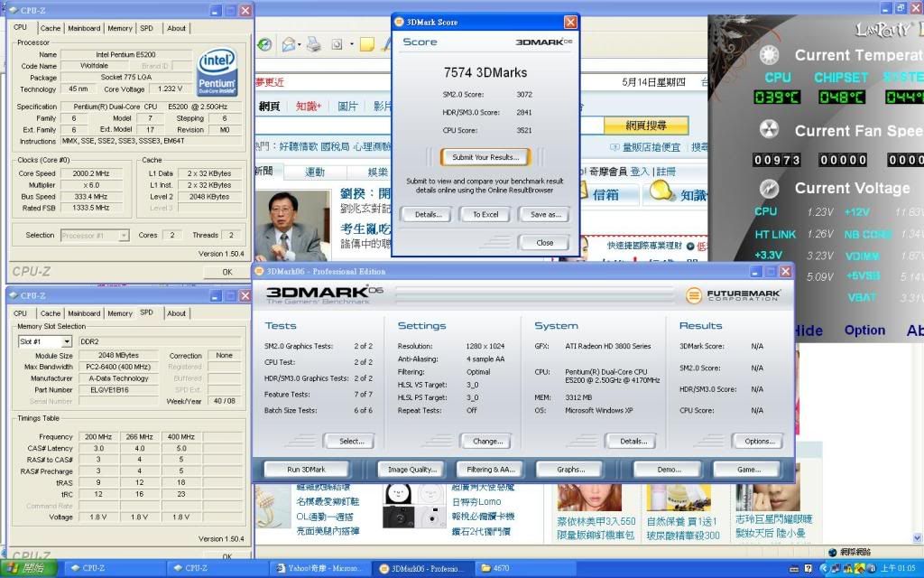The image size is (924, 578).
Task: Click the yellow-highlighted icon in system tray
Action: pos(859,569)
